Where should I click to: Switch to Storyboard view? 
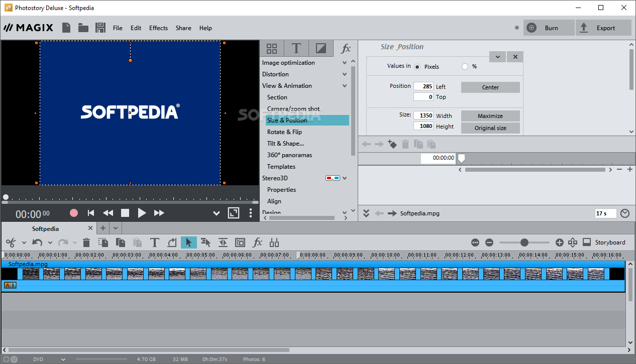[604, 242]
